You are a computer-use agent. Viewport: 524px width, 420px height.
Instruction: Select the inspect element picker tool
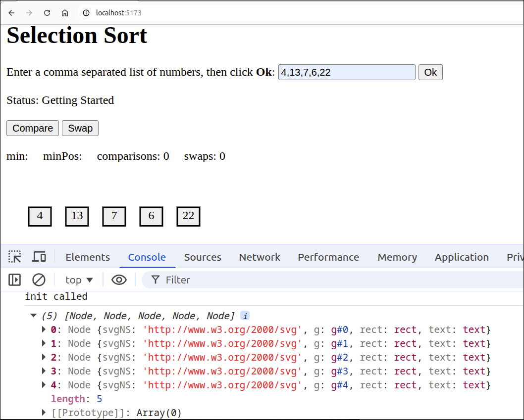(15, 257)
